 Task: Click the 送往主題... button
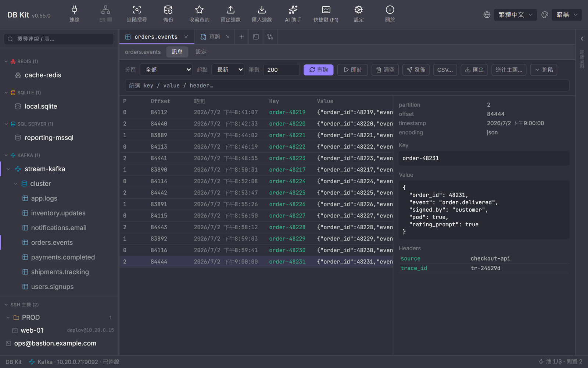[509, 70]
